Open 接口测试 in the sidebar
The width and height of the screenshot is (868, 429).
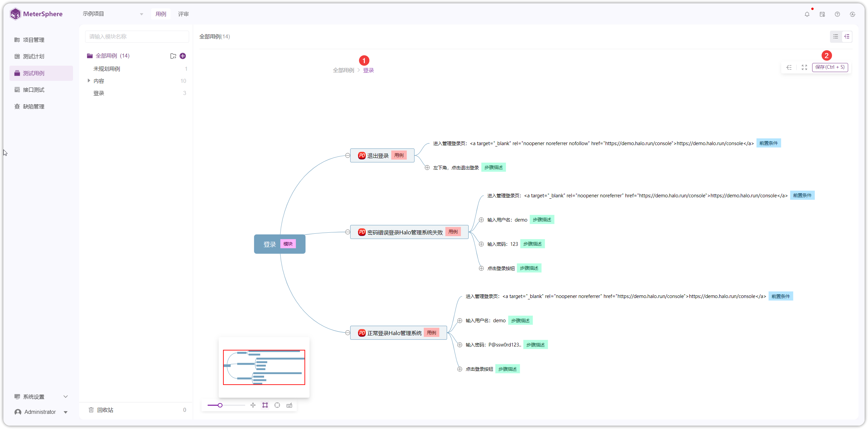tap(41, 90)
